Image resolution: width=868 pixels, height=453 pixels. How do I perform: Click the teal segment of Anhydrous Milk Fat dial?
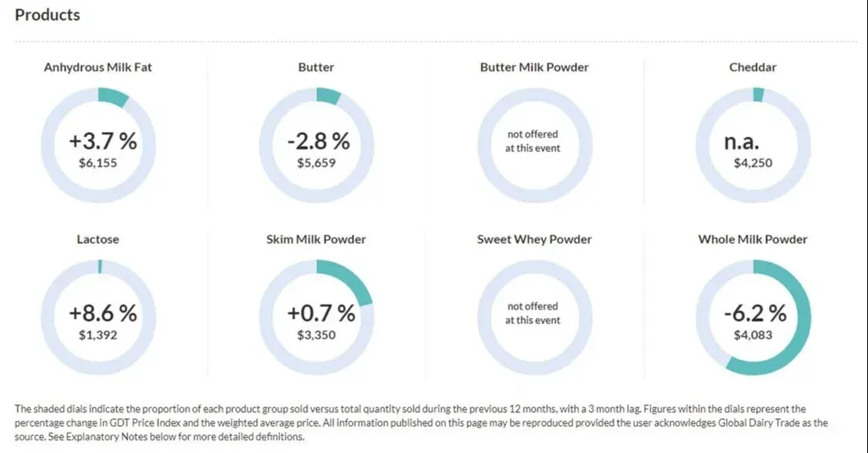click(x=112, y=98)
